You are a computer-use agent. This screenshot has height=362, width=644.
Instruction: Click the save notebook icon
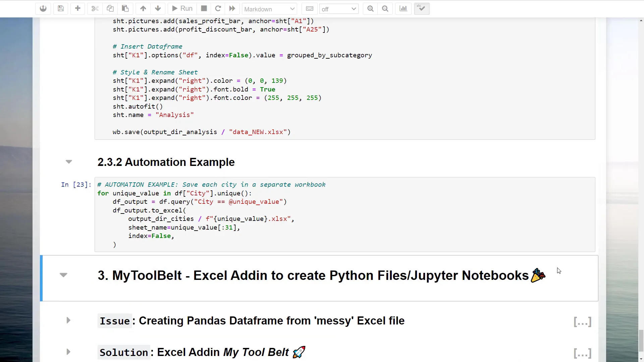[61, 9]
